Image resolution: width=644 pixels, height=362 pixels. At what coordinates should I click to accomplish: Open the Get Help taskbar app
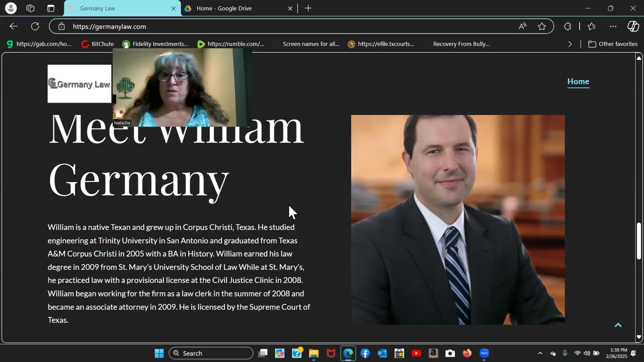(x=297, y=353)
